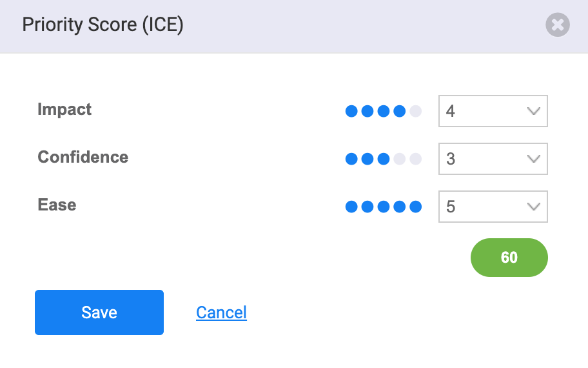Close the Priority Score dialog

pyautogui.click(x=558, y=25)
